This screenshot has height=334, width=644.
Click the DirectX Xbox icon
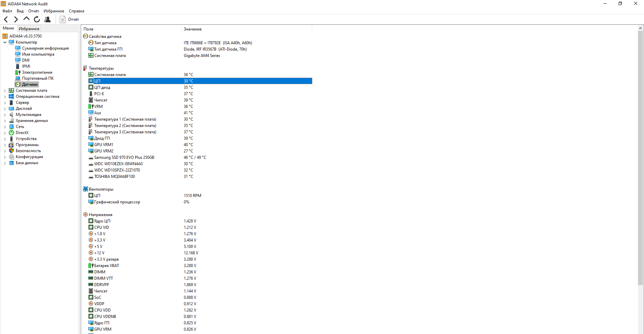tap(11, 133)
